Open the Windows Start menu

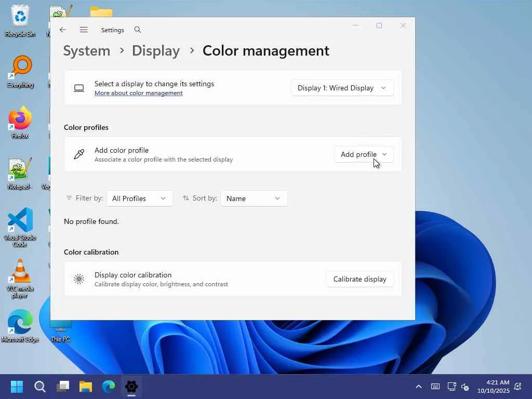[x=17, y=387]
